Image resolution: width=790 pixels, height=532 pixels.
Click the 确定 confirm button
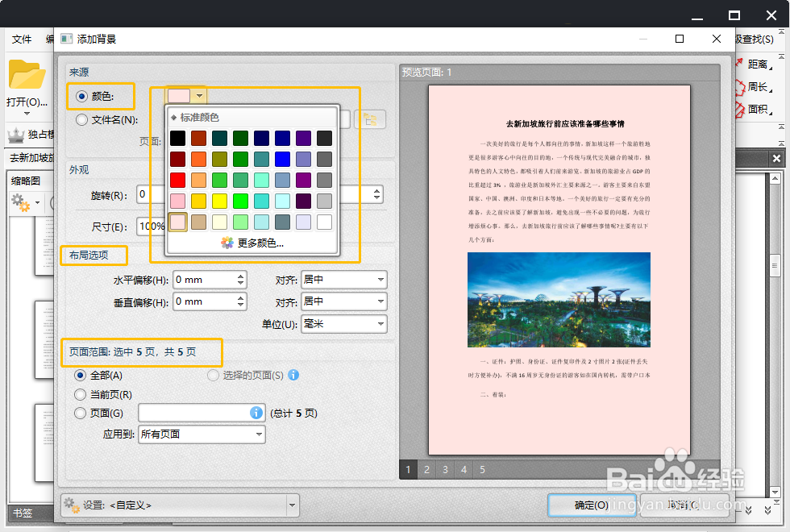(591, 504)
